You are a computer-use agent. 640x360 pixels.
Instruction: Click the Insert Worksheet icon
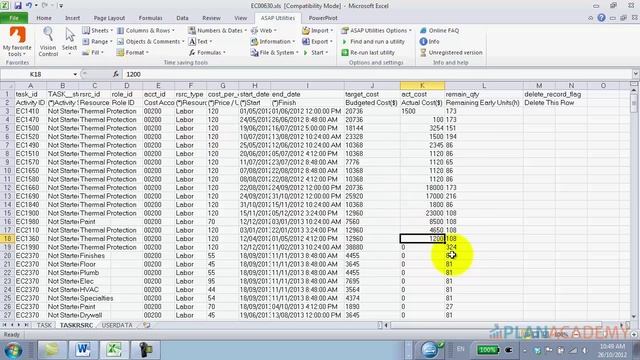pyautogui.click(x=147, y=325)
